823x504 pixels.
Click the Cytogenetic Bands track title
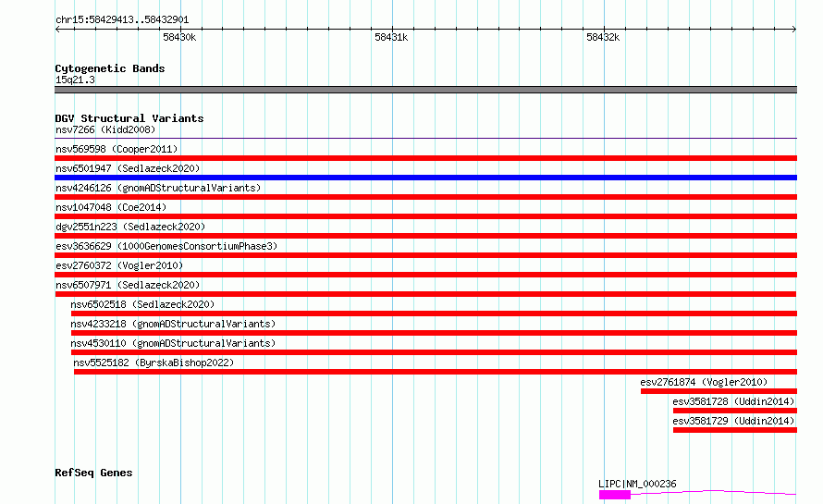(110, 68)
